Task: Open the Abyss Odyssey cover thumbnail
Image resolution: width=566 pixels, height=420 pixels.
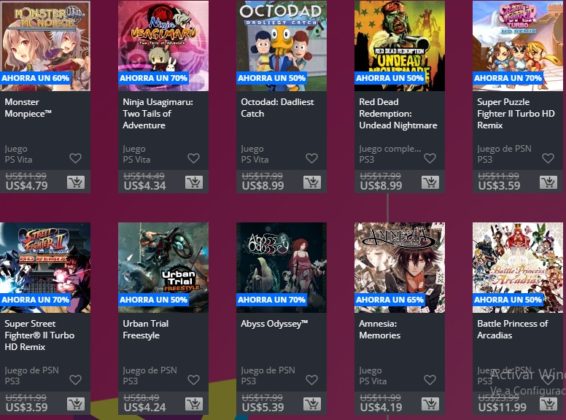Action: tap(282, 267)
